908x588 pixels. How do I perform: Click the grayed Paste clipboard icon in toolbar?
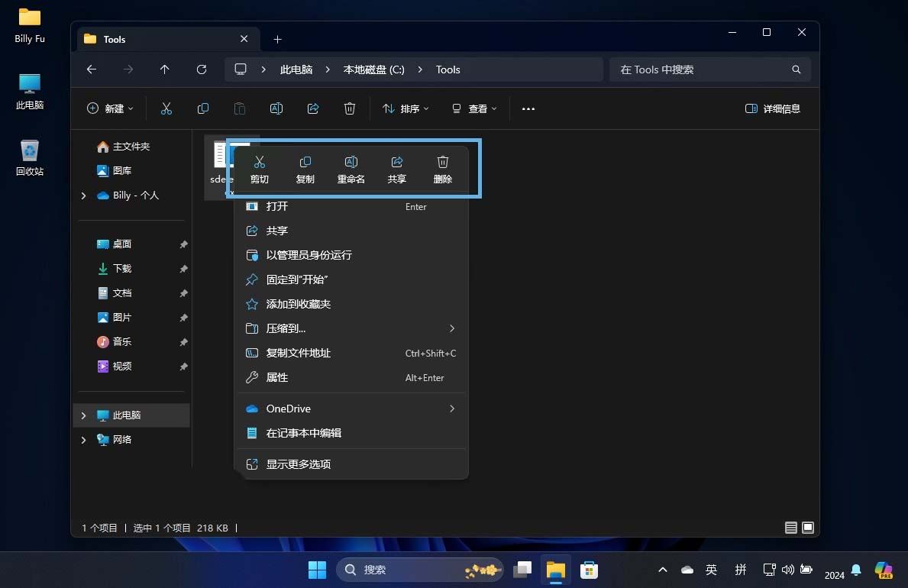pos(239,108)
